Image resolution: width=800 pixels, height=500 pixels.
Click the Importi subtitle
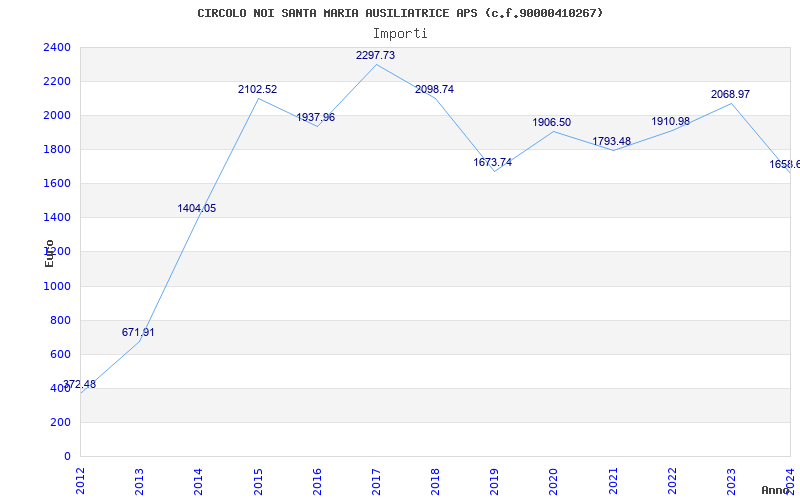tap(400, 34)
